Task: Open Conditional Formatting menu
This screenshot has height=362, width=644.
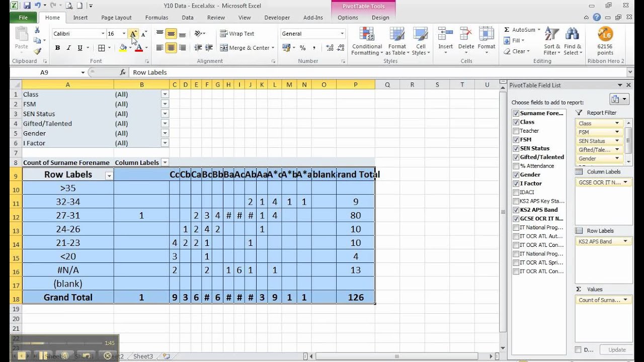Action: click(x=367, y=42)
